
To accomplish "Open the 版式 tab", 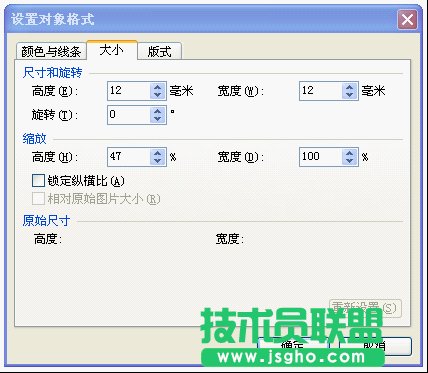I will tap(160, 52).
